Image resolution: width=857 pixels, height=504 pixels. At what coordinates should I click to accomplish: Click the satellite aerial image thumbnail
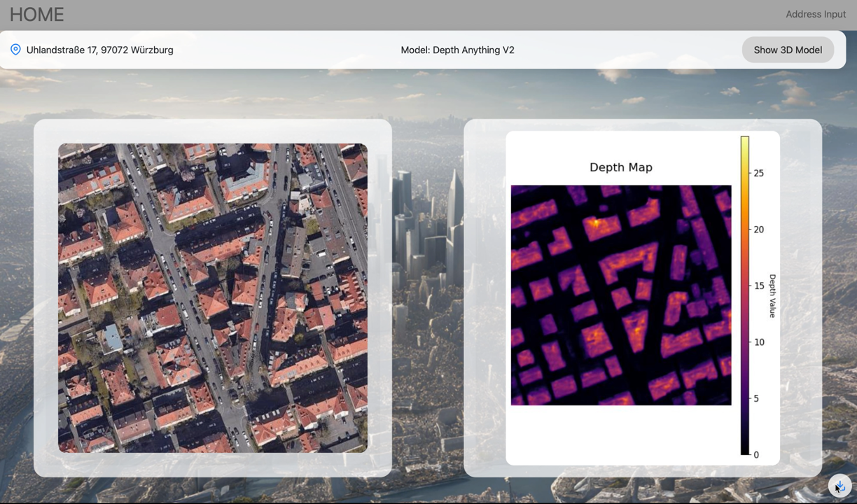tap(213, 298)
